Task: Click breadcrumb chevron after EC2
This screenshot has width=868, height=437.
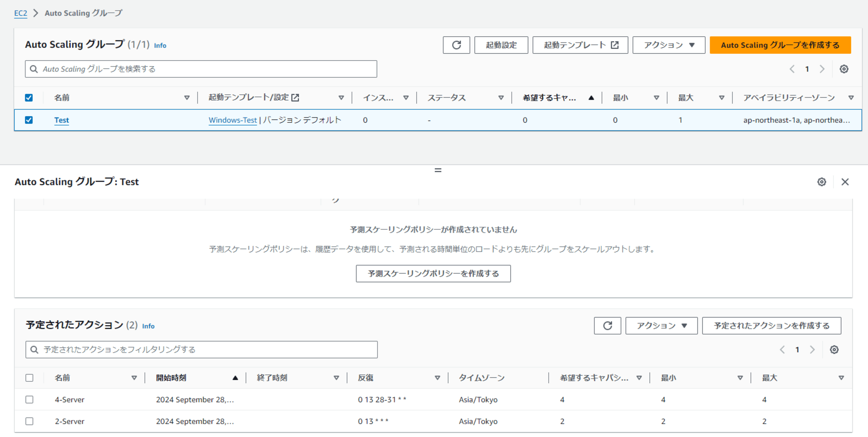Action: (36, 13)
